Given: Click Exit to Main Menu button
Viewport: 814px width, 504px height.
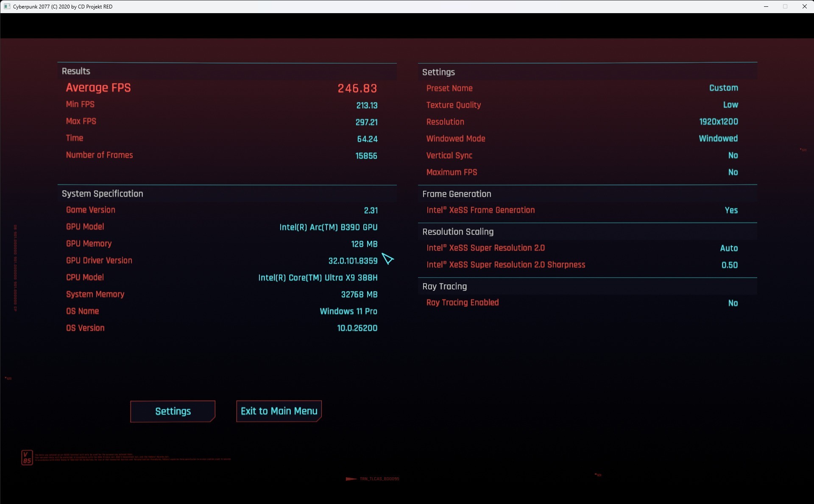Looking at the screenshot, I should (279, 411).
